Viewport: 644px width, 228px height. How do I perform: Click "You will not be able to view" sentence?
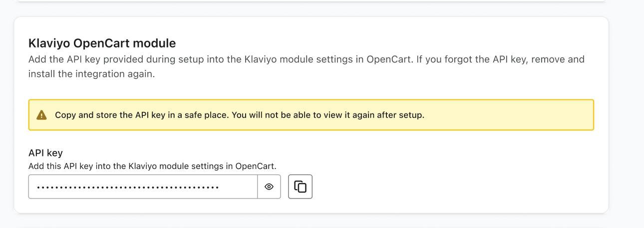329,115
